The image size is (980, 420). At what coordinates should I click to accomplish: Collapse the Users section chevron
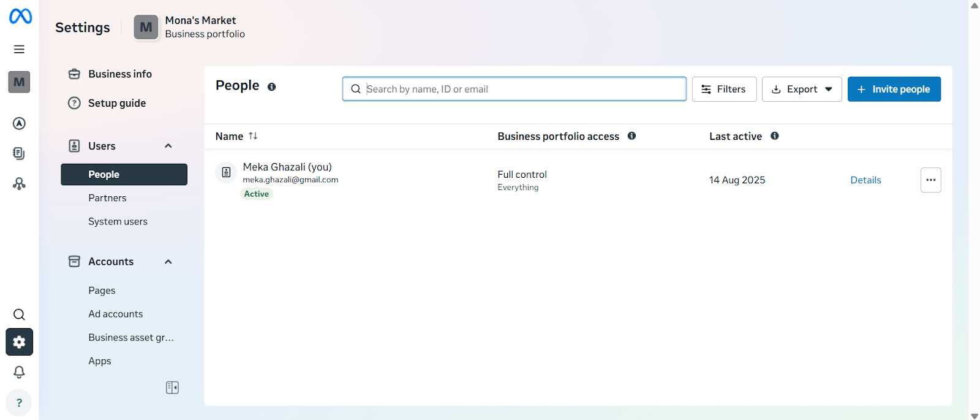tap(168, 146)
